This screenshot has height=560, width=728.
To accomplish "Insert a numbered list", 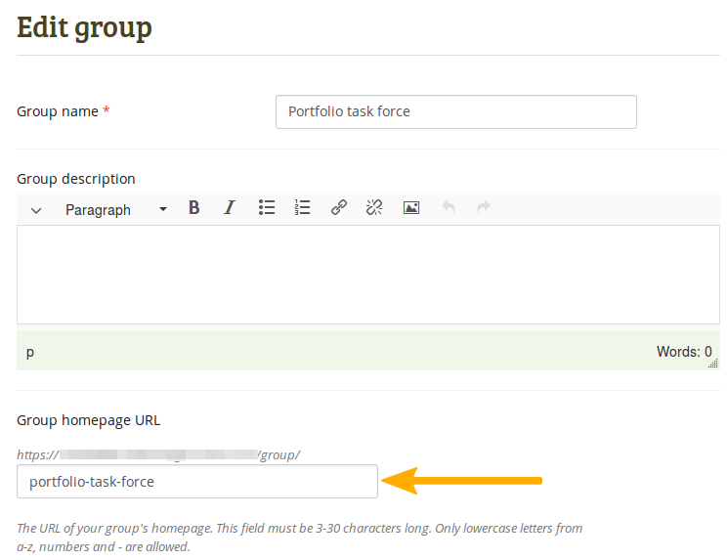I will tap(302, 208).
